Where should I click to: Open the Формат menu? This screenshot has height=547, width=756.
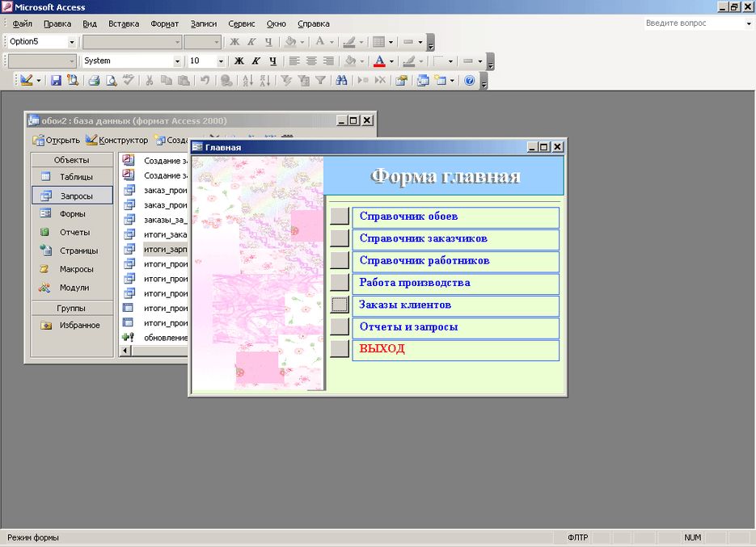click(x=164, y=23)
